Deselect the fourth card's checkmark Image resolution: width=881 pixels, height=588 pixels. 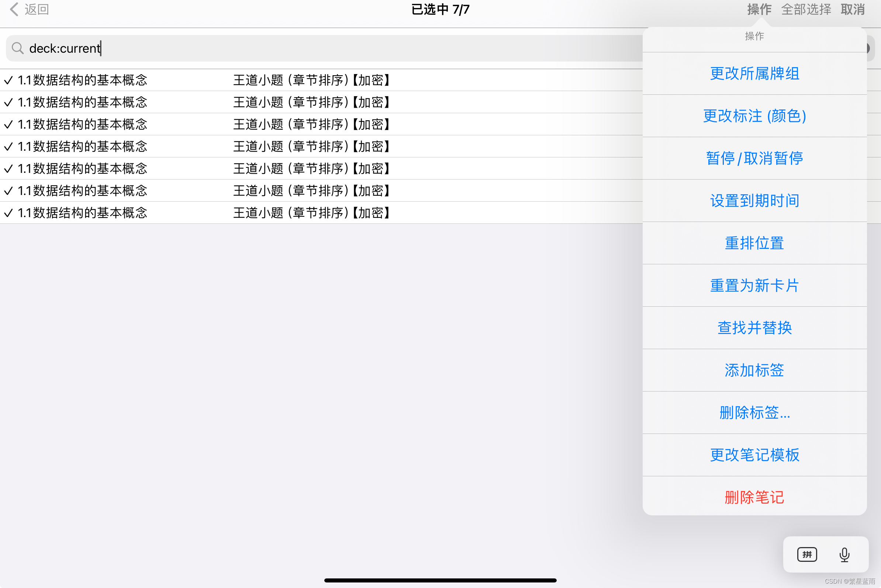(x=8, y=147)
